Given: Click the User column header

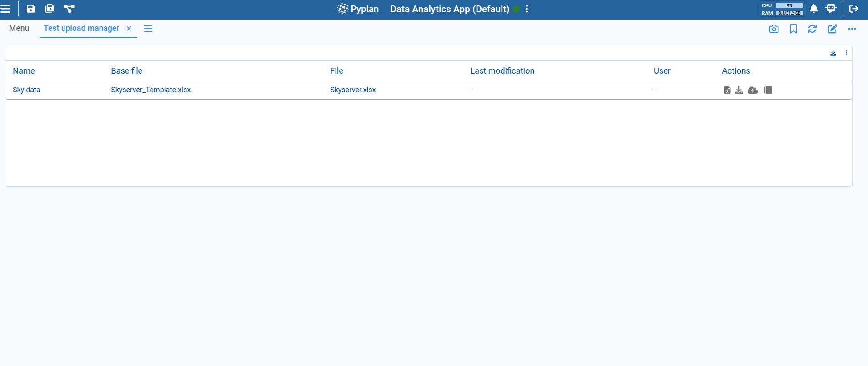Looking at the screenshot, I should 662,71.
